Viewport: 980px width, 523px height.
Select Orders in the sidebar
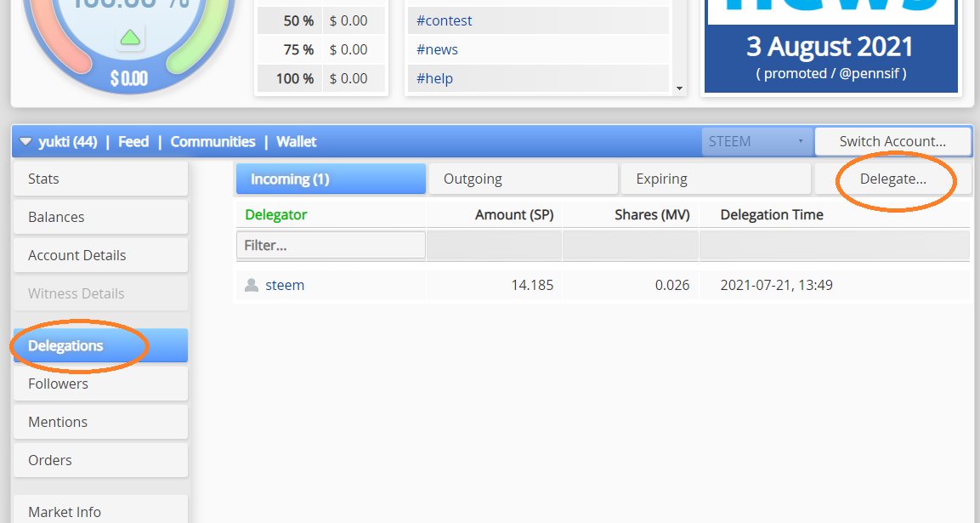pos(100,460)
